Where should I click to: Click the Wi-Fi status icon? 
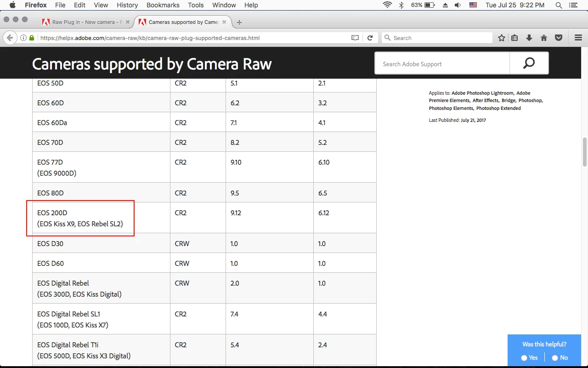[x=387, y=5]
